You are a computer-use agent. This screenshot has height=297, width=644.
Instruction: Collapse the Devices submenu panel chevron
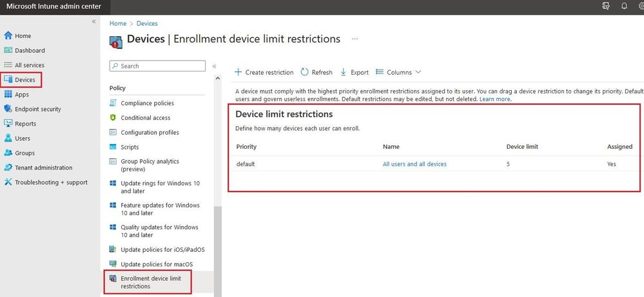click(214, 66)
